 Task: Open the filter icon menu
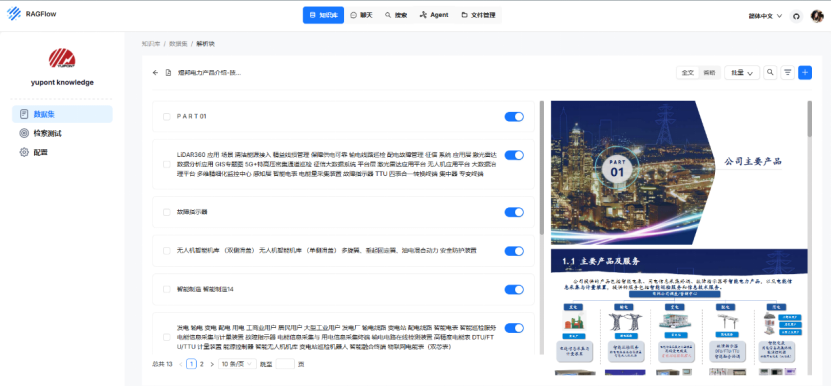pyautogui.click(x=788, y=72)
